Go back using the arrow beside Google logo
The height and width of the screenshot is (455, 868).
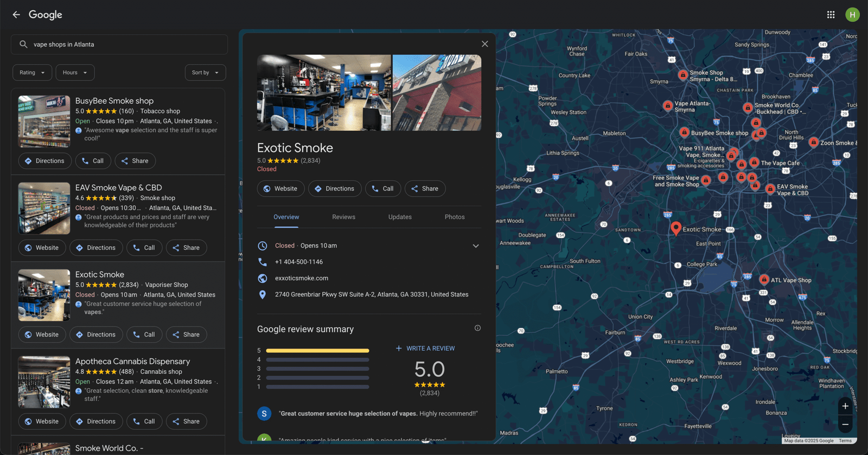coord(16,15)
